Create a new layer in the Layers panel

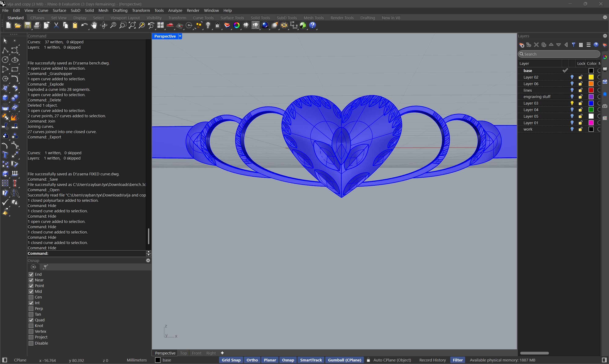pos(521,45)
